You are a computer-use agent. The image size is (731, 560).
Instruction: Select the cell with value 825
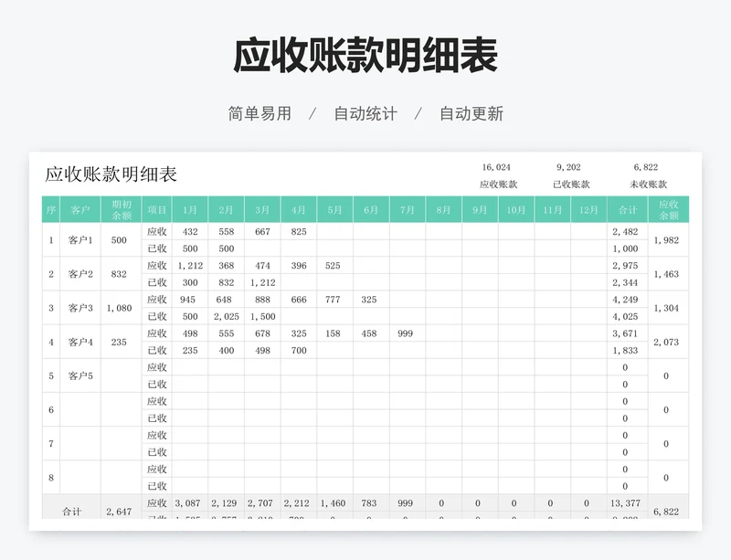(x=299, y=232)
